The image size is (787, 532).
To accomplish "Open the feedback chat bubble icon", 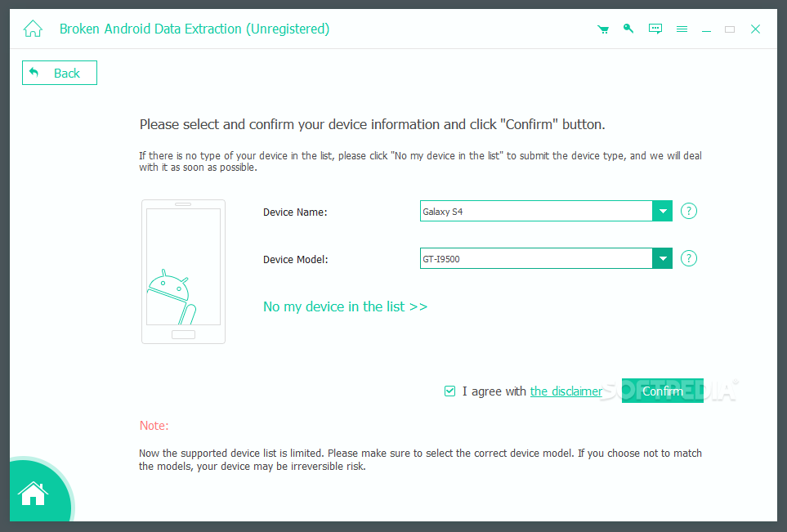I will click(x=655, y=29).
